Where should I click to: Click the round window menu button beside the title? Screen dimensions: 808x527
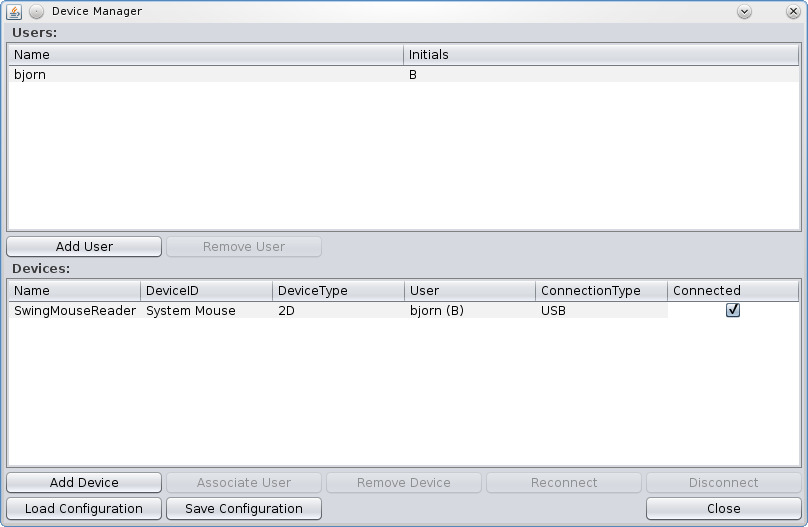tap(36, 12)
